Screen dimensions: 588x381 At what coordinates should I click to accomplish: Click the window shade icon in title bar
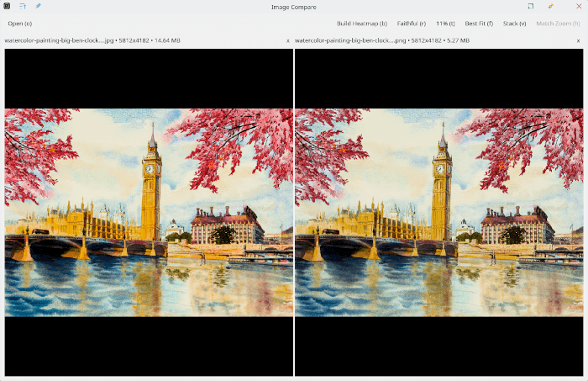(x=23, y=6)
